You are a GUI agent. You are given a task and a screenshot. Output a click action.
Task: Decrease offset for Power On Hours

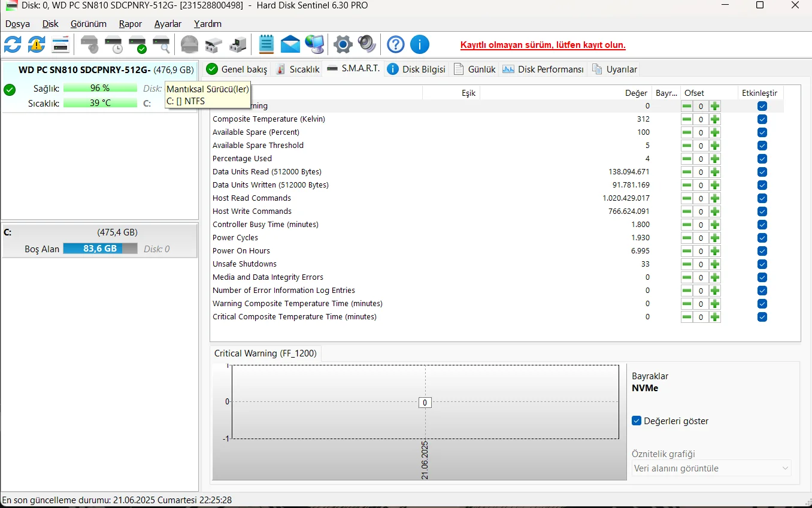[687, 251]
